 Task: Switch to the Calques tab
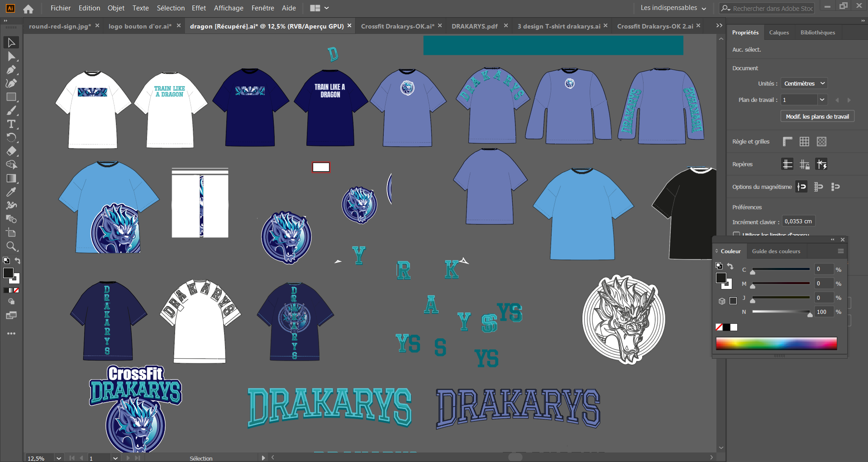click(779, 33)
